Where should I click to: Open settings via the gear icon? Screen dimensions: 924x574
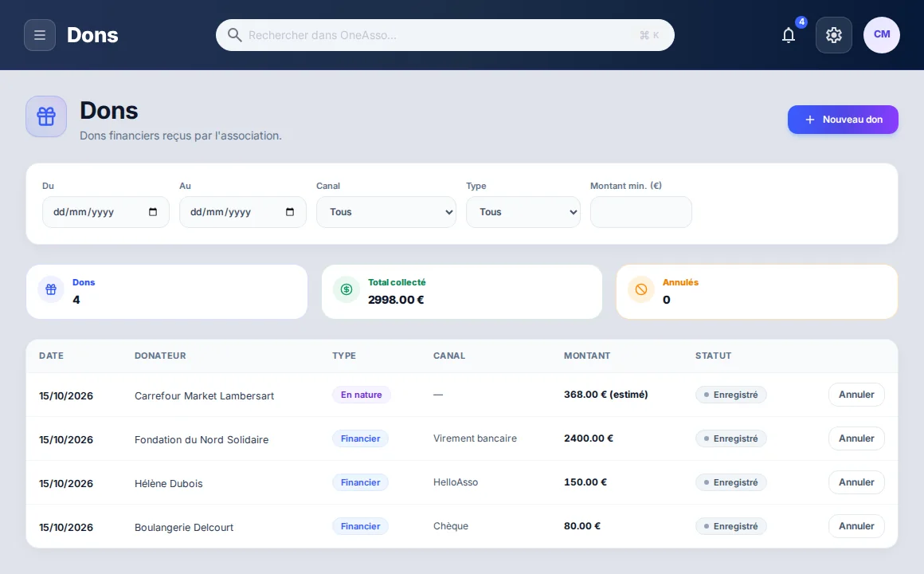(x=833, y=35)
